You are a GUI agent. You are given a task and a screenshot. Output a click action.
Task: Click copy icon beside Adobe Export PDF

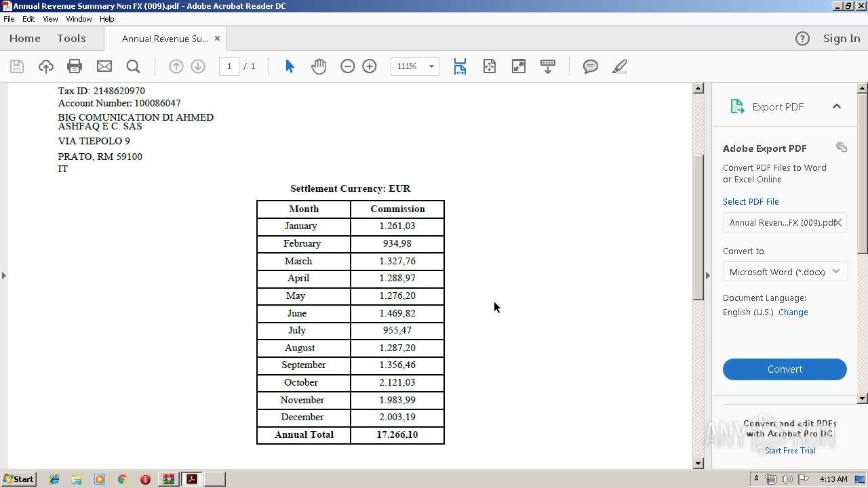pos(842,147)
